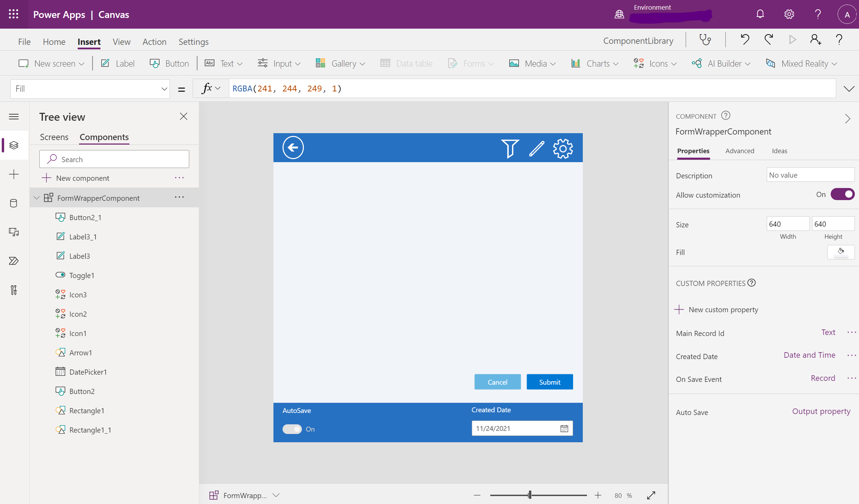Toggle the AutoSave switch to Off

pos(292,428)
